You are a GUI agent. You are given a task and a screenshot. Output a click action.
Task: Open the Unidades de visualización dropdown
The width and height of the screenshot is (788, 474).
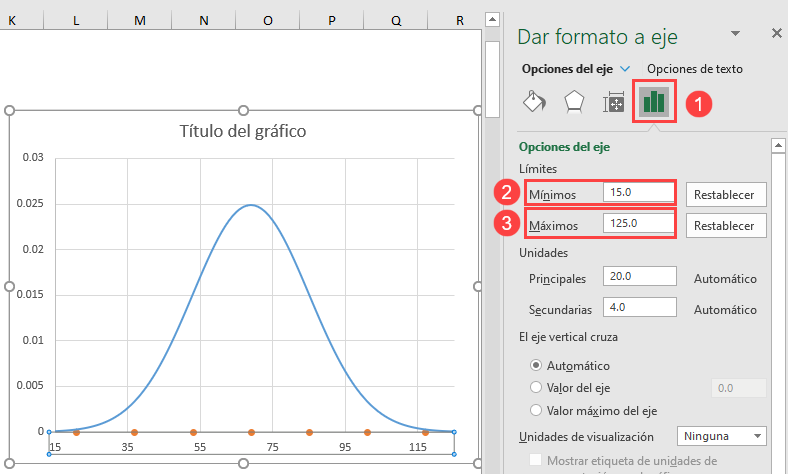(722, 436)
